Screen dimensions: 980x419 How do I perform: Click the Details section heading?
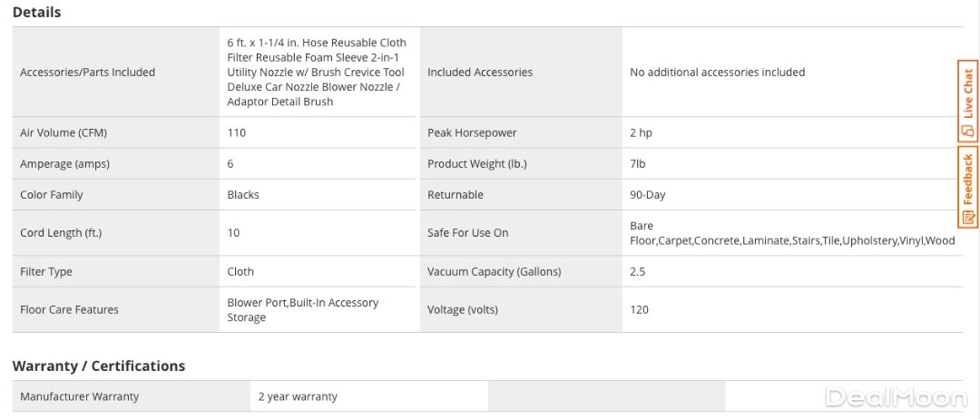click(x=36, y=13)
